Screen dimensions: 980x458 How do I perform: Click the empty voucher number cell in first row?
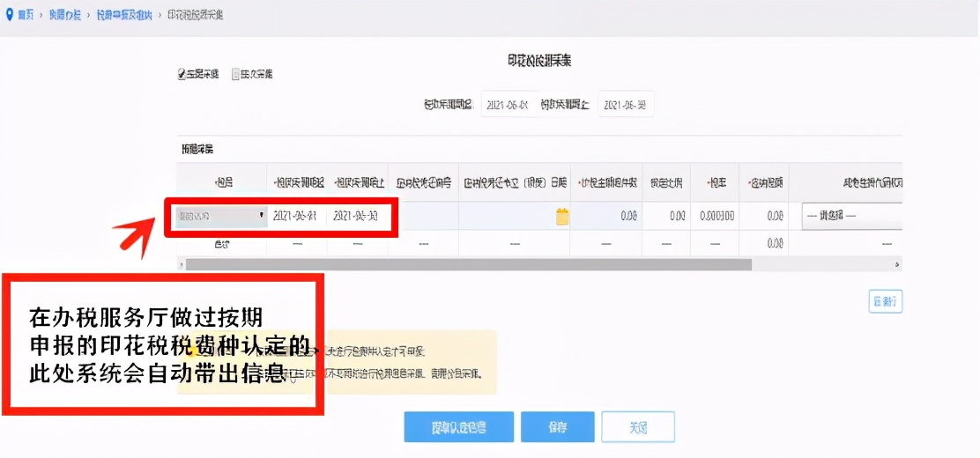pos(423,216)
